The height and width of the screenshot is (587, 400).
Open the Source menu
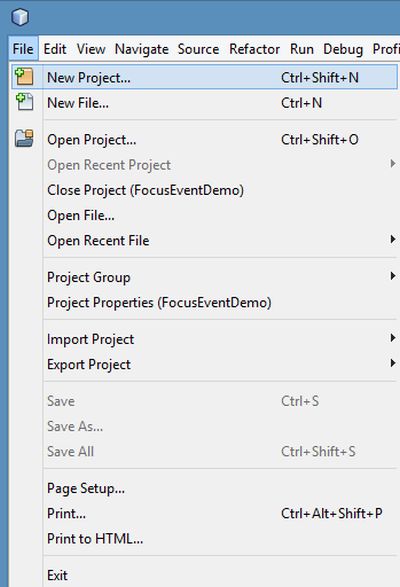point(198,49)
